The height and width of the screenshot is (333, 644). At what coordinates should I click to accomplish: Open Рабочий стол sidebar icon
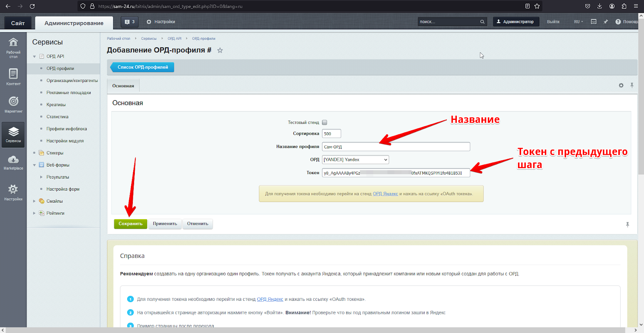[x=13, y=47]
